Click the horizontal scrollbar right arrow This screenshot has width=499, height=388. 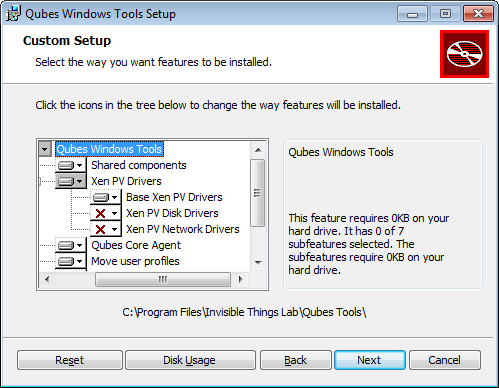pyautogui.click(x=241, y=279)
